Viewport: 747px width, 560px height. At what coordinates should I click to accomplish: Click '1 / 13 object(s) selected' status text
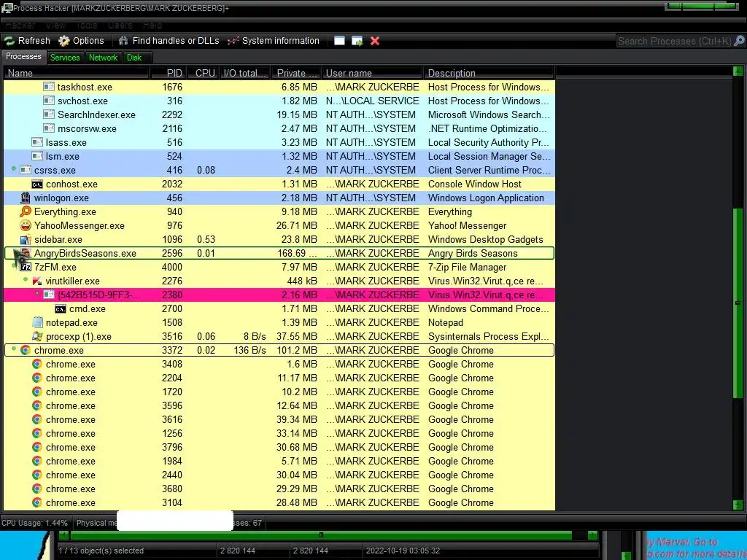tap(101, 551)
